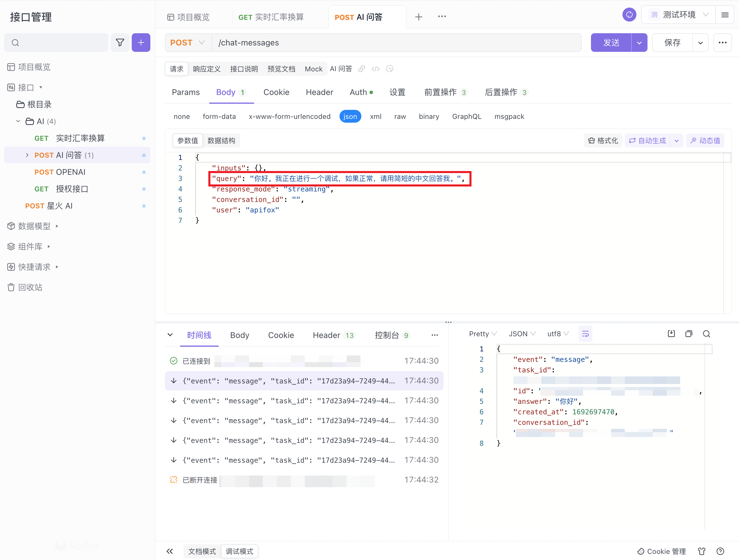Click the search icon in response panel
739x560 pixels.
pyautogui.click(x=706, y=334)
